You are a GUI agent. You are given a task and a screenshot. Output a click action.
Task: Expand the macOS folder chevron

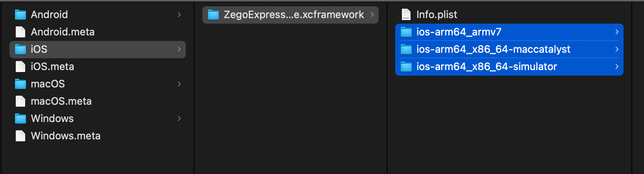(x=179, y=84)
